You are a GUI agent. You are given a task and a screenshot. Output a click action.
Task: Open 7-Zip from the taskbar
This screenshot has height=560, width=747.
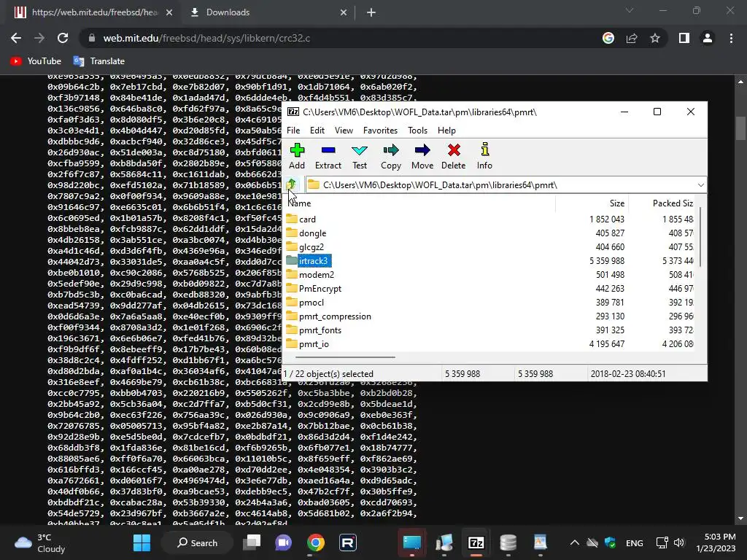pos(476,542)
